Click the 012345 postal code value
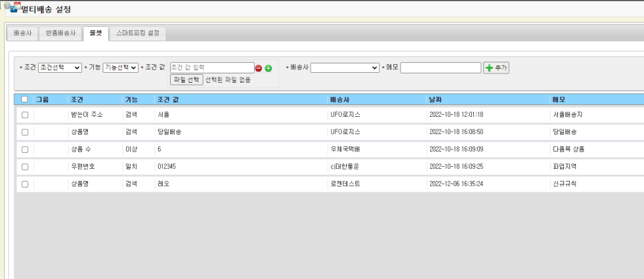 167,167
